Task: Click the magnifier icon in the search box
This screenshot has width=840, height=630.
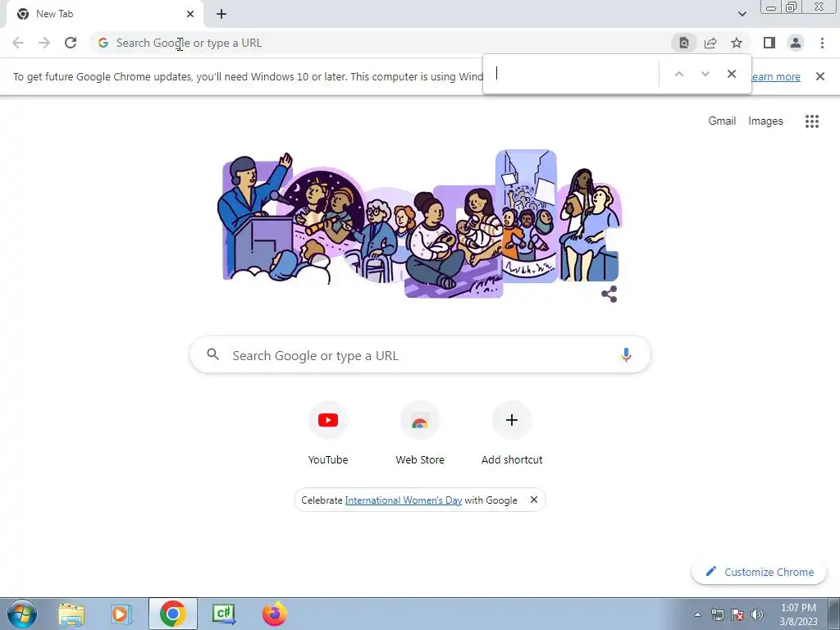Action: coord(212,354)
